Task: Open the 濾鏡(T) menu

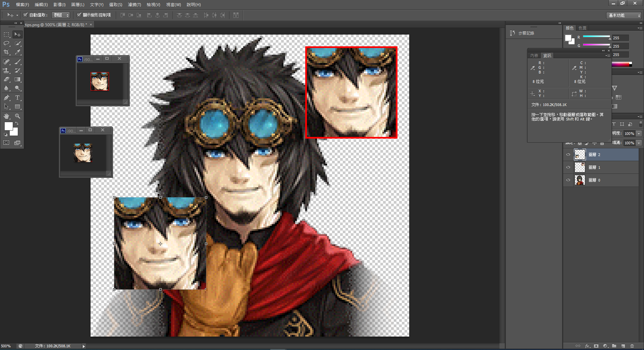Action: [134, 5]
